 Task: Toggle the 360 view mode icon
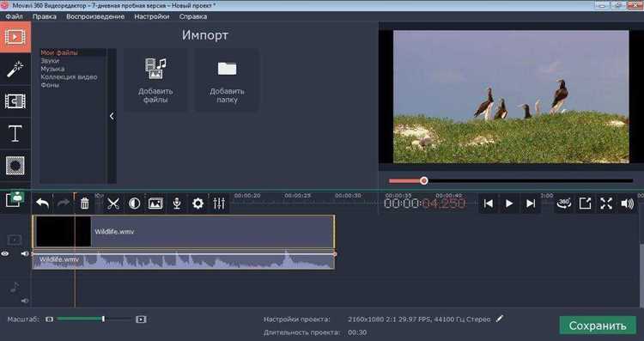coord(564,204)
